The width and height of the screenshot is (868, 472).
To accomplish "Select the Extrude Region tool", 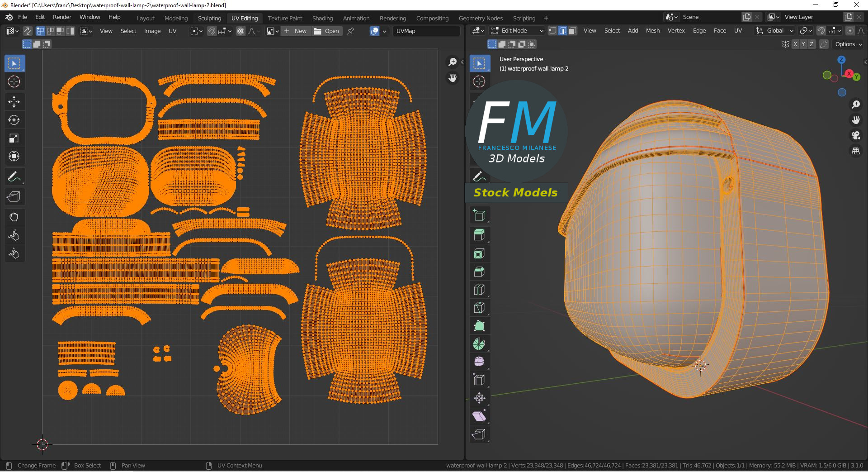I will pos(479,235).
